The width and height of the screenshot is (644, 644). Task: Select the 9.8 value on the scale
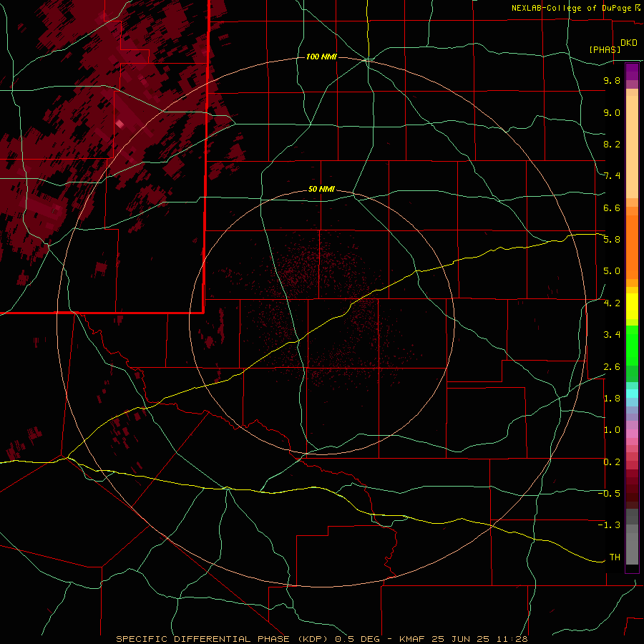pos(612,80)
